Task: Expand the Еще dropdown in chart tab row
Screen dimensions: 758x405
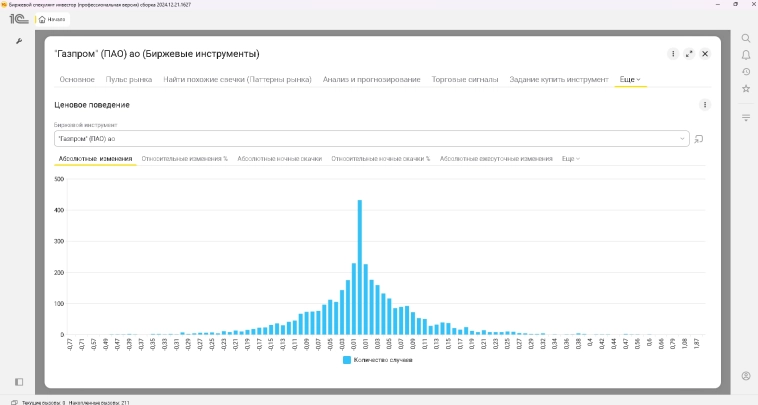Action: (x=570, y=159)
